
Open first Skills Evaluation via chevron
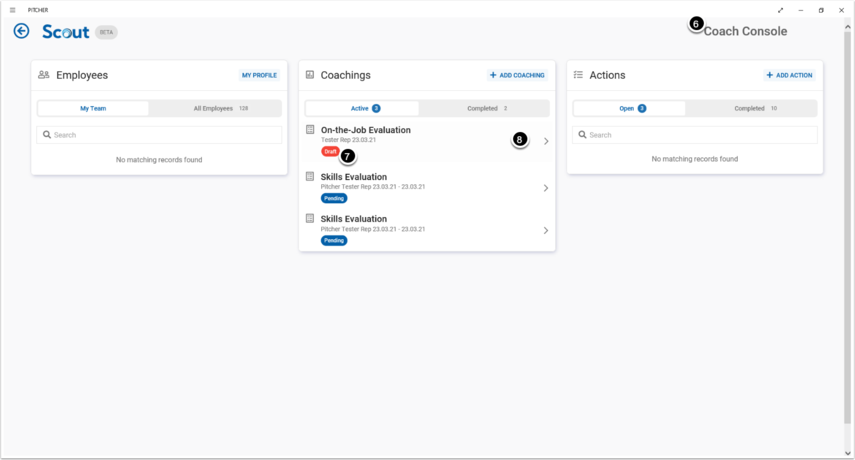546,188
